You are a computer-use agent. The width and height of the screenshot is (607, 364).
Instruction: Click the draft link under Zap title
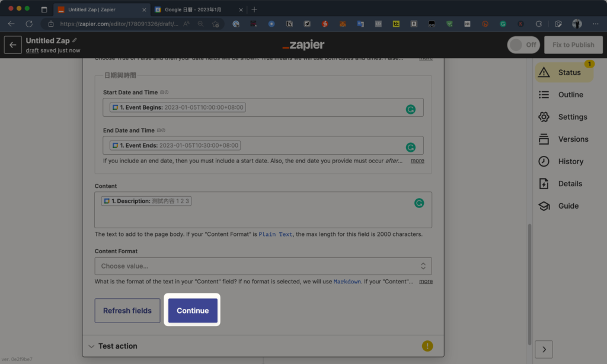coord(32,50)
